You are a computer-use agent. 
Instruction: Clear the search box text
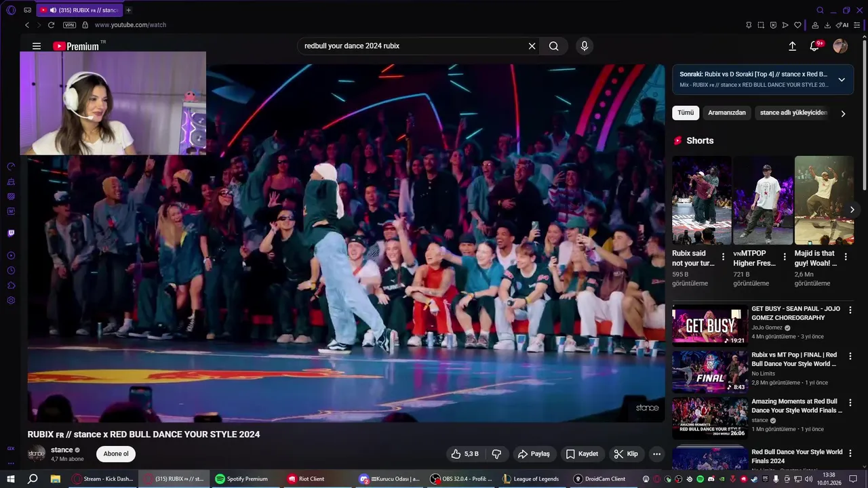click(532, 46)
